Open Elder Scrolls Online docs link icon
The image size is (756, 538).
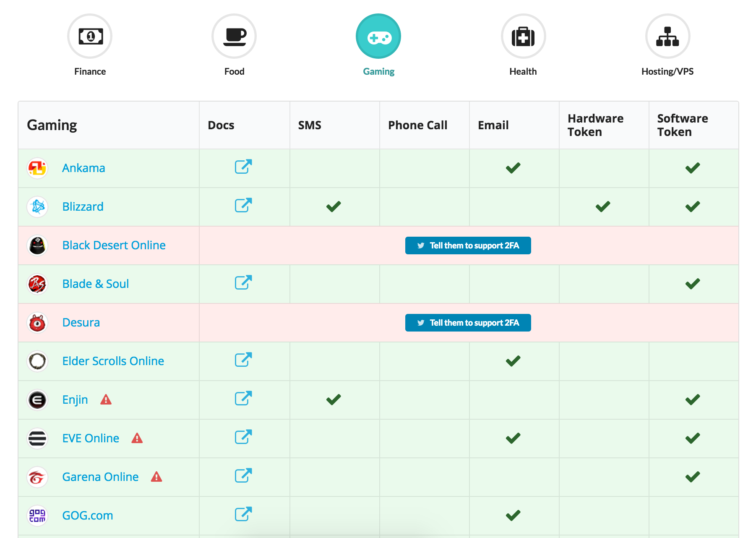coord(243,360)
